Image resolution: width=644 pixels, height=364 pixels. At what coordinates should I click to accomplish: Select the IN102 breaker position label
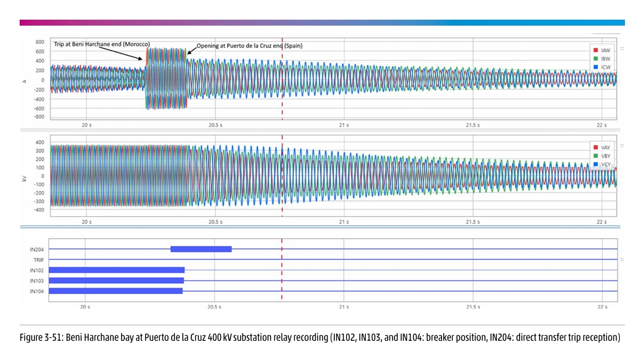tap(37, 270)
